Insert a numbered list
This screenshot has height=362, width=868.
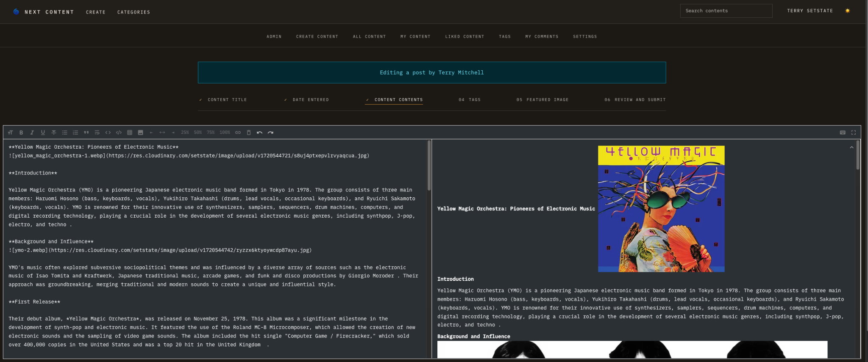click(x=75, y=133)
